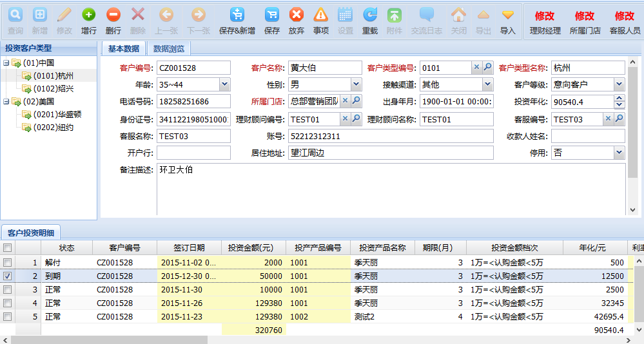Expand the 客户等级 dropdown (意向客户)
This screenshot has width=644, height=344.
[x=619, y=84]
